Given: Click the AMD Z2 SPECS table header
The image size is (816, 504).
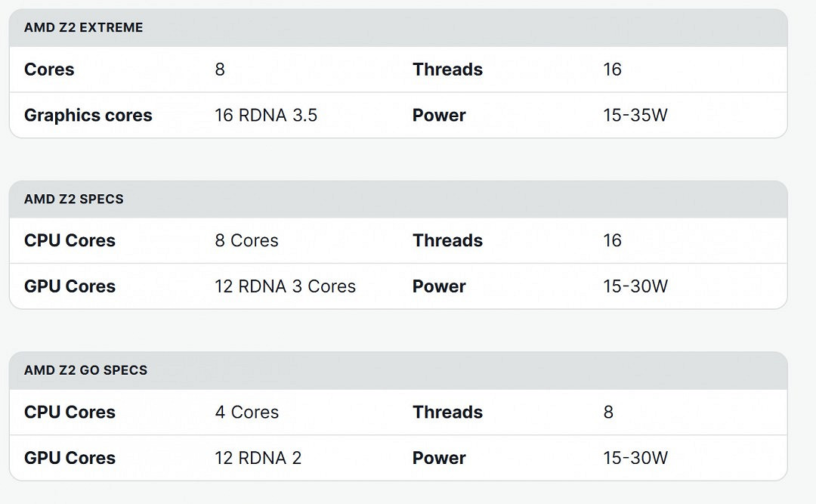Looking at the screenshot, I should tap(74, 199).
